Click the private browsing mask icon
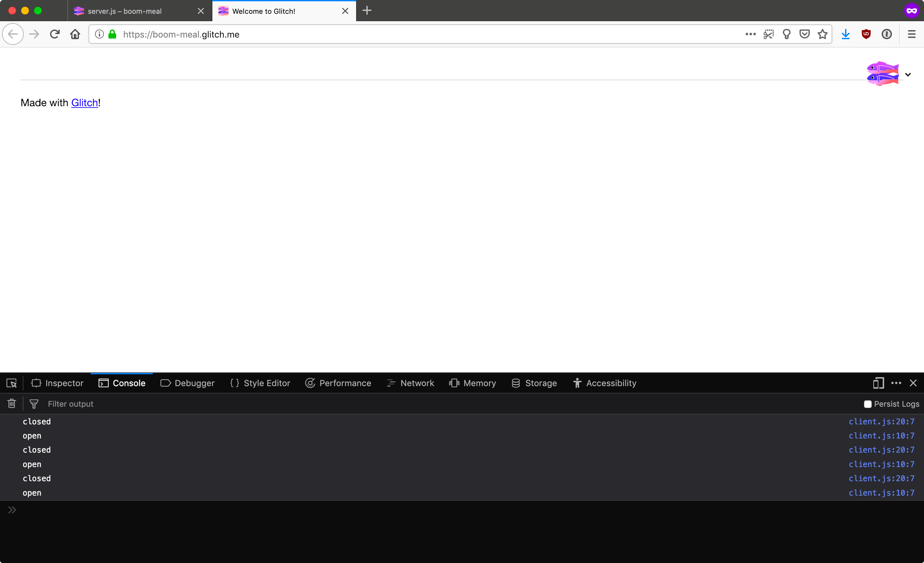Screen dimensions: 924x563 (911, 11)
